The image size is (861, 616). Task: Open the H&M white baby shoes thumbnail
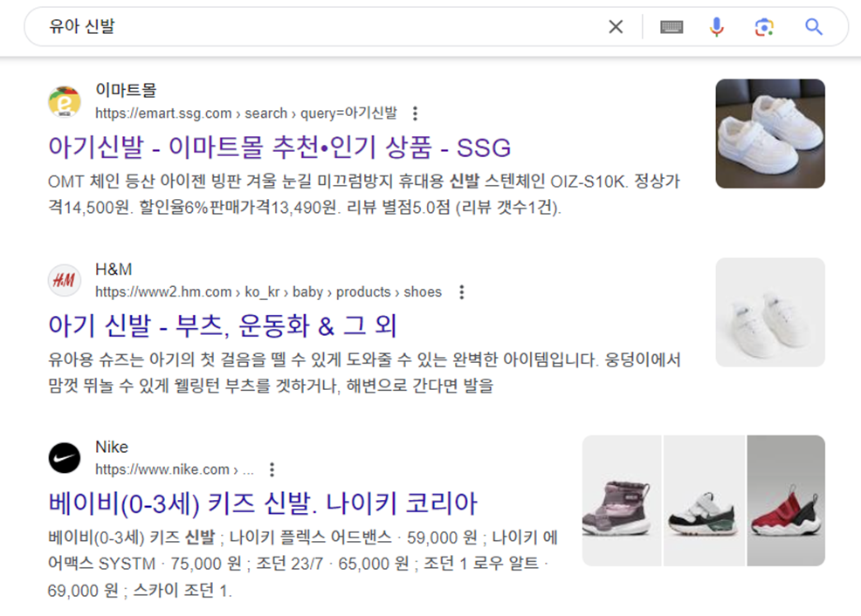[x=770, y=312]
